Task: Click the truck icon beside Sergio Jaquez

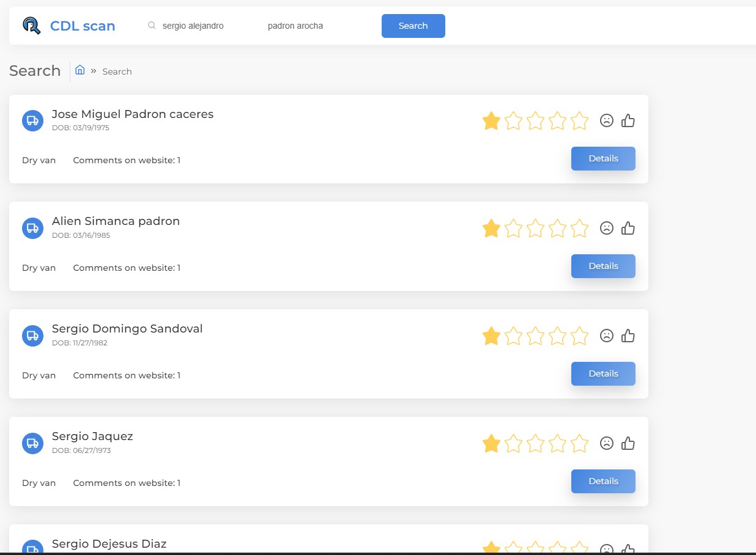Action: (x=32, y=443)
